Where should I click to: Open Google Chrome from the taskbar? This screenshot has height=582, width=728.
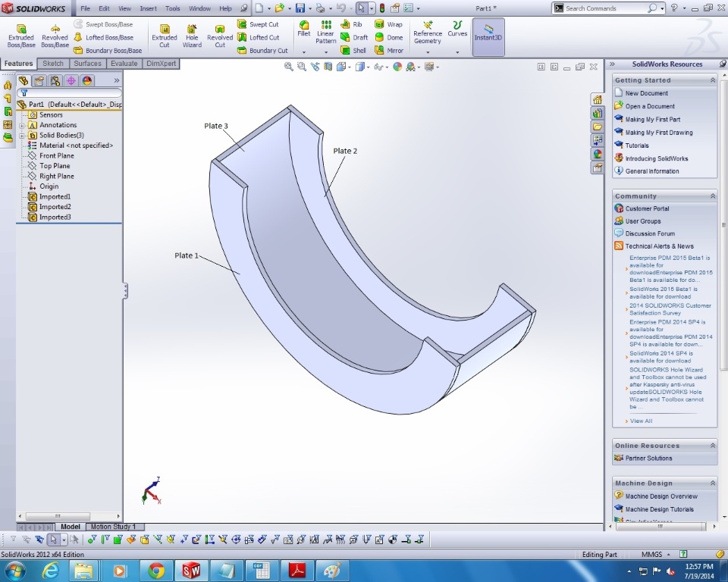pos(156,571)
